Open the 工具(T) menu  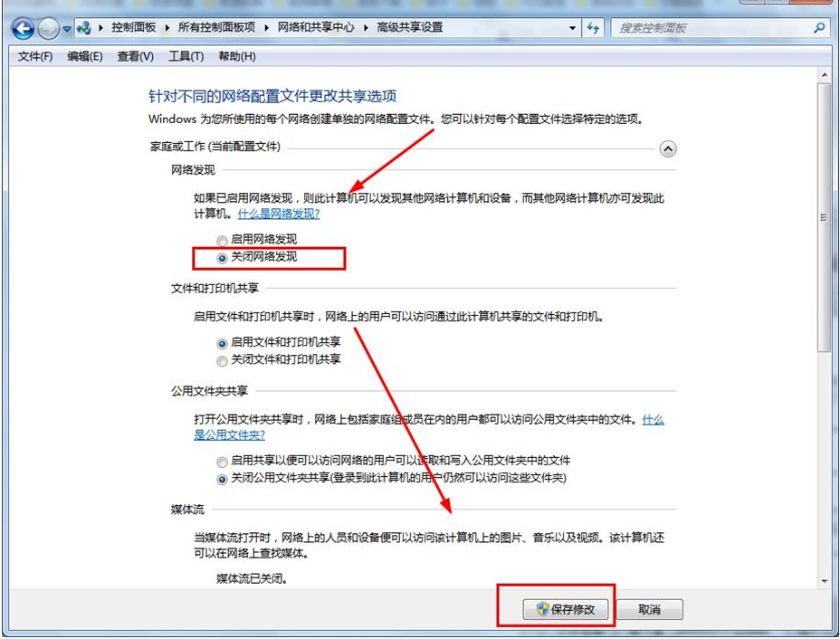[x=186, y=57]
